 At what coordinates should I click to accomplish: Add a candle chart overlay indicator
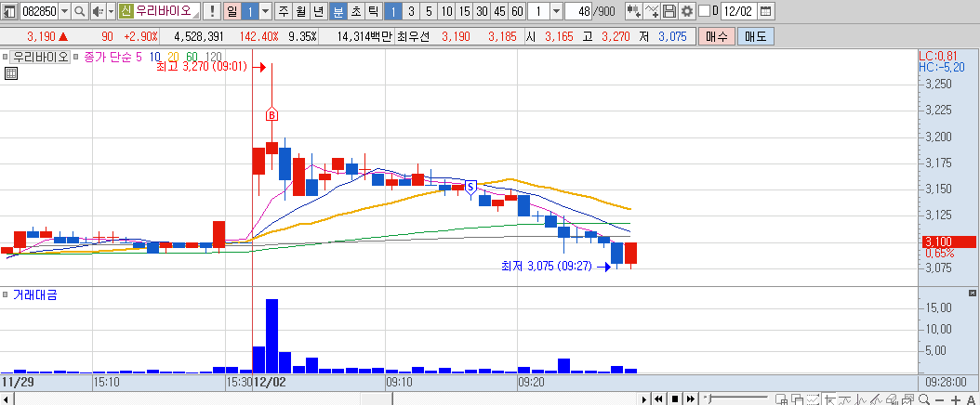[x=634, y=11]
